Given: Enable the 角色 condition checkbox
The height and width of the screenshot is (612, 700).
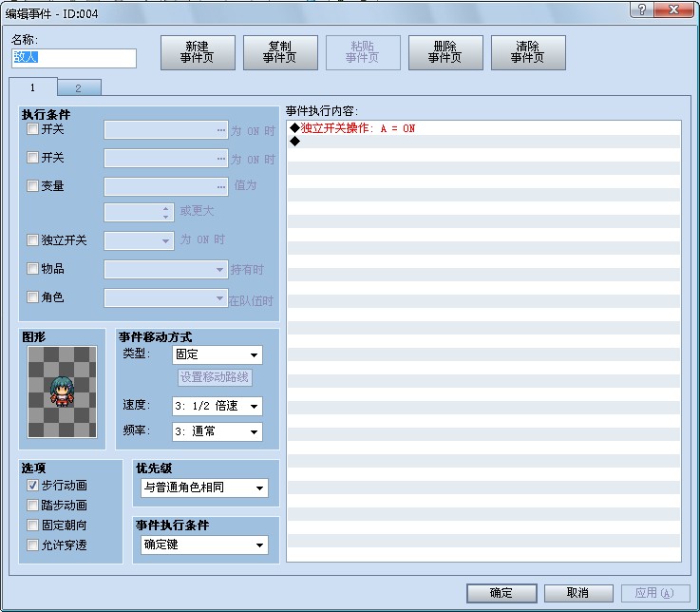Looking at the screenshot, I should 32,297.
